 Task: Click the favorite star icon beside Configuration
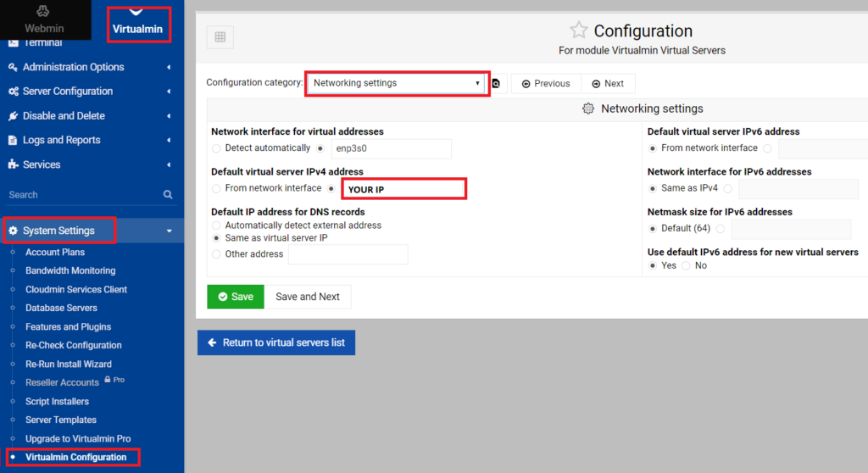tap(578, 31)
